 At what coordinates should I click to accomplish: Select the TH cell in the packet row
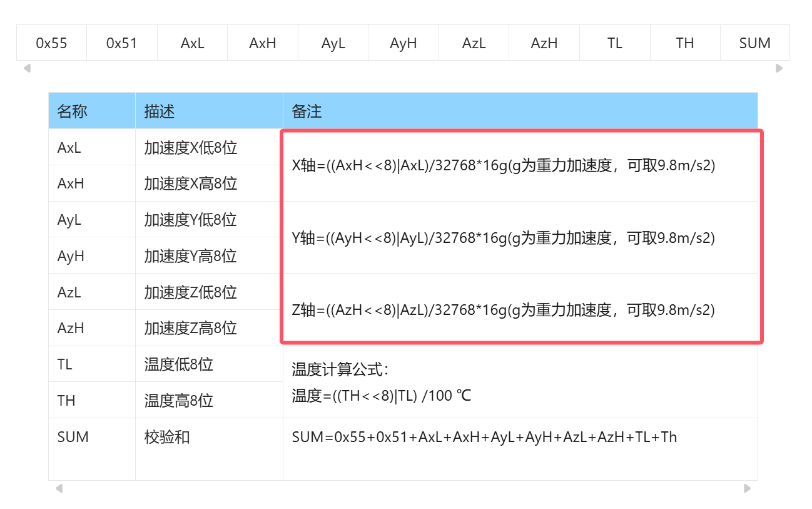[x=685, y=43]
